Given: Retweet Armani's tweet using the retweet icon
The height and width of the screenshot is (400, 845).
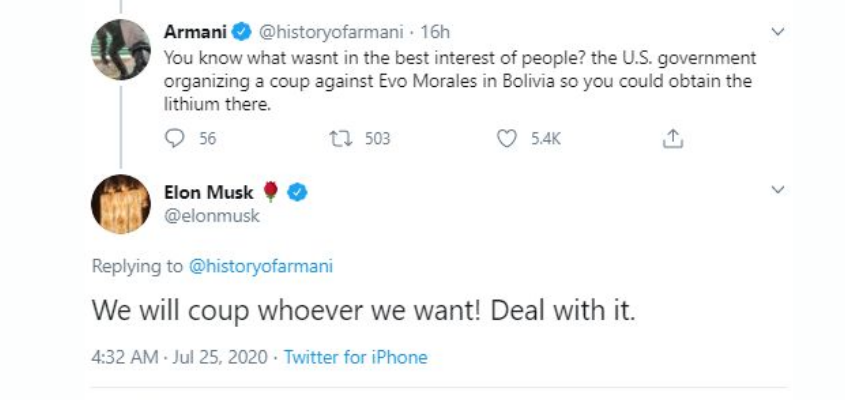Looking at the screenshot, I should 341,139.
